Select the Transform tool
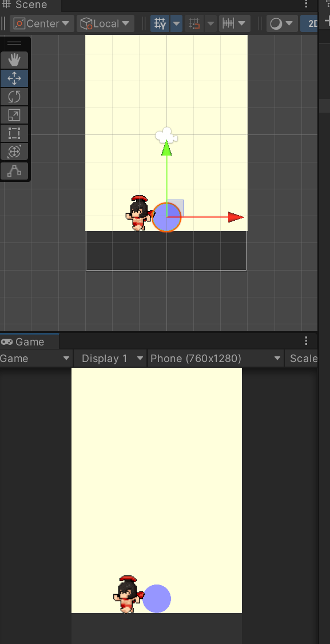Screen dimensions: 330x644 pyautogui.click(x=14, y=152)
